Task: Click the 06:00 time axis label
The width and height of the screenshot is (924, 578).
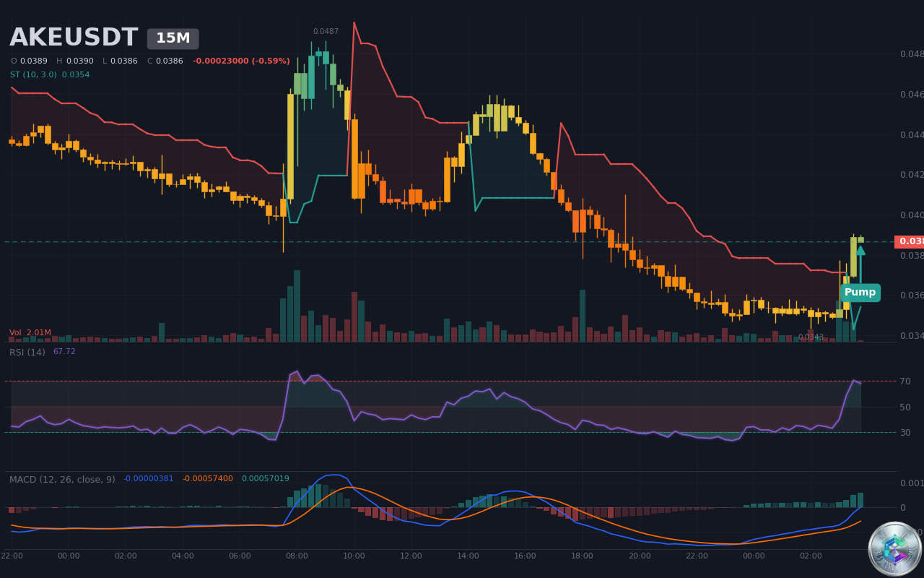Action: click(x=240, y=556)
